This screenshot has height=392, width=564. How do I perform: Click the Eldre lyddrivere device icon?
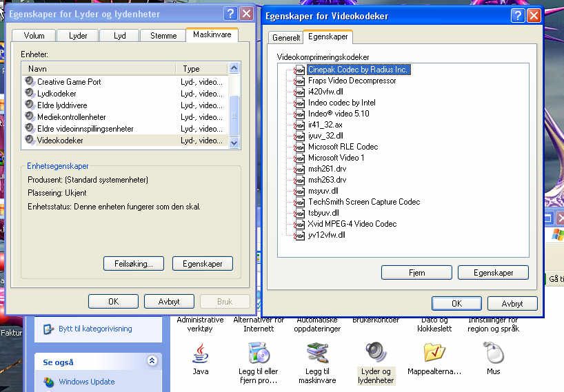[x=30, y=105]
